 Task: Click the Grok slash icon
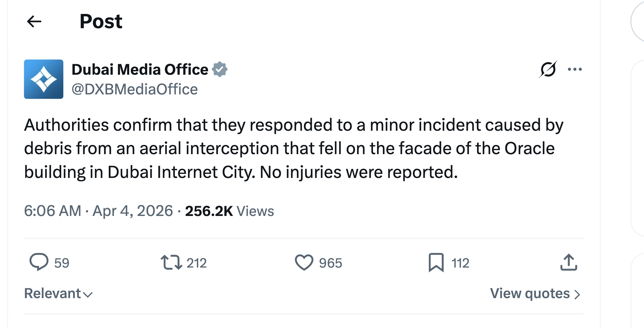point(548,70)
